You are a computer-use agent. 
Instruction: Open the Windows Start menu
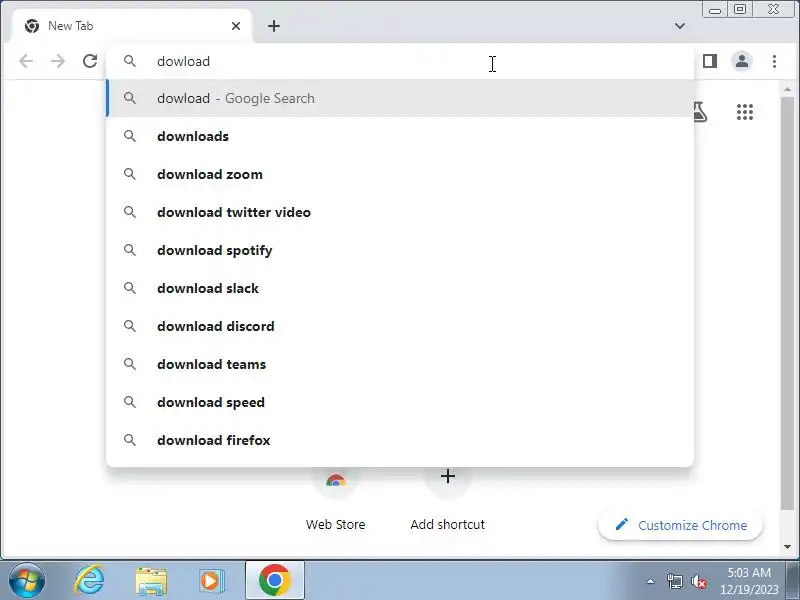pyautogui.click(x=27, y=581)
